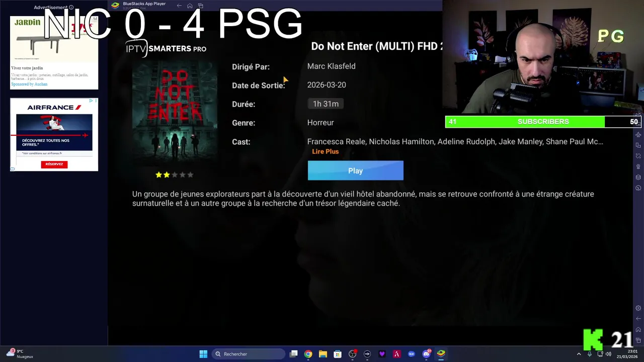Screen dimensions: 644x362
Task: Click the Cast label
Action: pos(241,142)
